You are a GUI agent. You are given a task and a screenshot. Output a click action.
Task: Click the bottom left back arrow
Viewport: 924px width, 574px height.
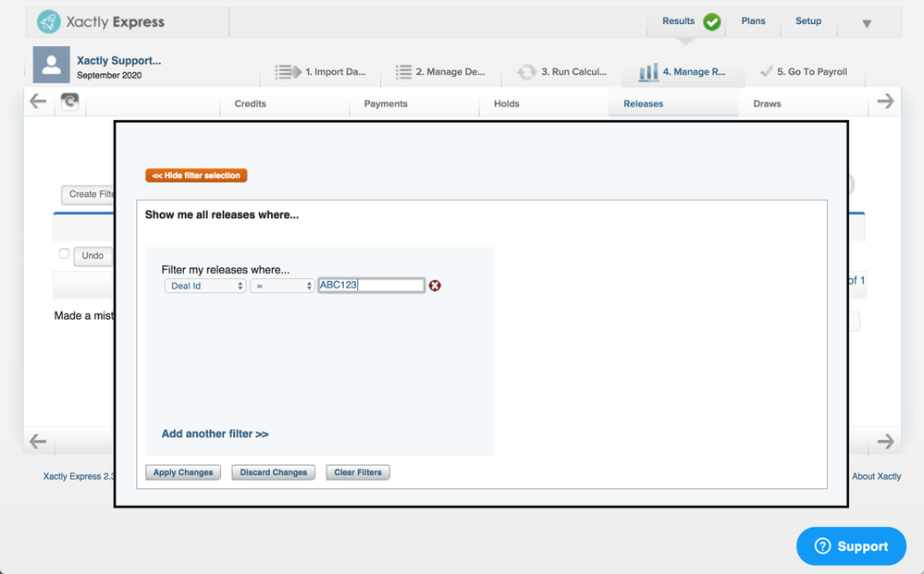tap(38, 441)
